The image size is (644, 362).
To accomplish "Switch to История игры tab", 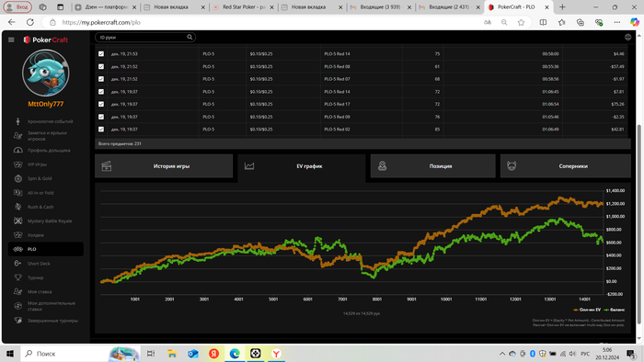I will tap(164, 166).
